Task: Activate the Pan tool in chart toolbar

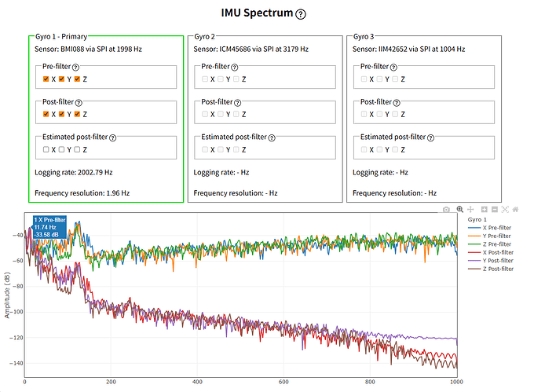Action: pyautogui.click(x=470, y=210)
